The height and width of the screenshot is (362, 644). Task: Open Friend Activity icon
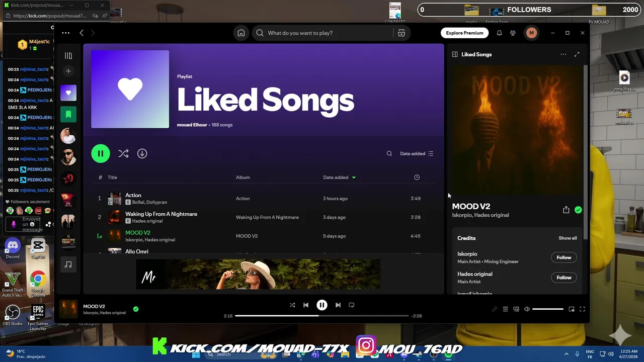pos(513,33)
